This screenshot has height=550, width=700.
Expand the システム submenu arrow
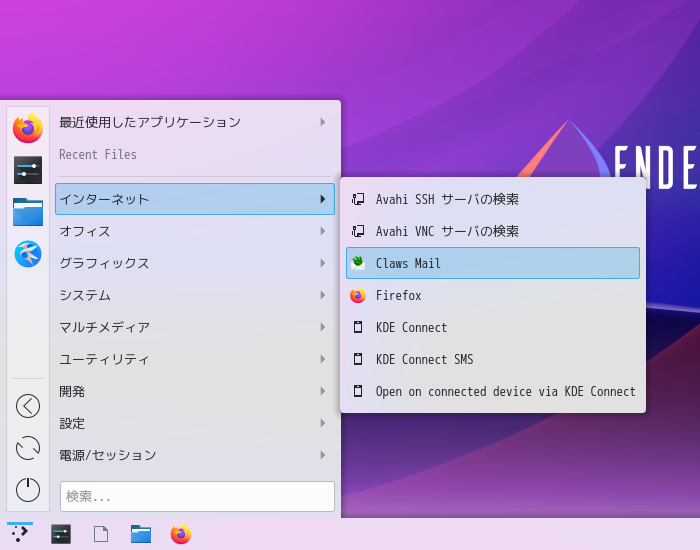323,295
